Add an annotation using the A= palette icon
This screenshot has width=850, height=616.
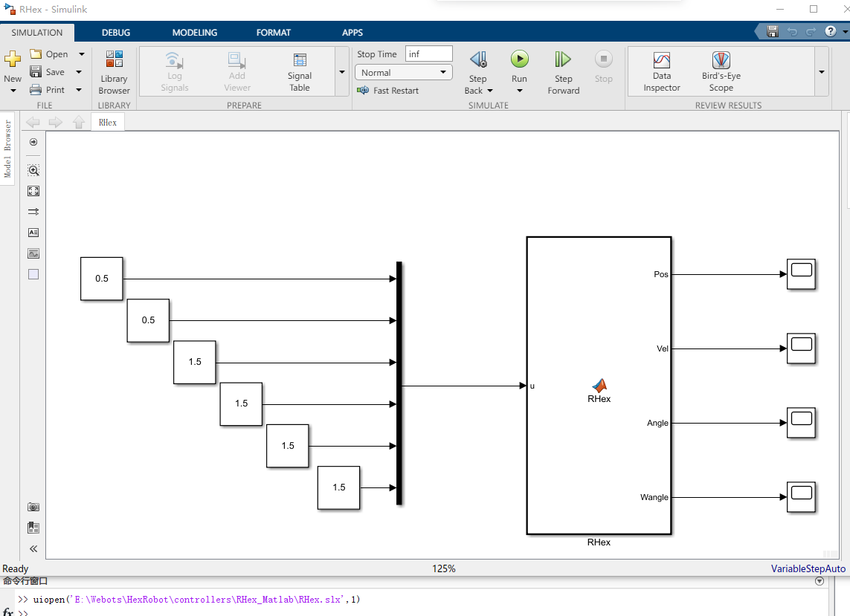tap(33, 232)
